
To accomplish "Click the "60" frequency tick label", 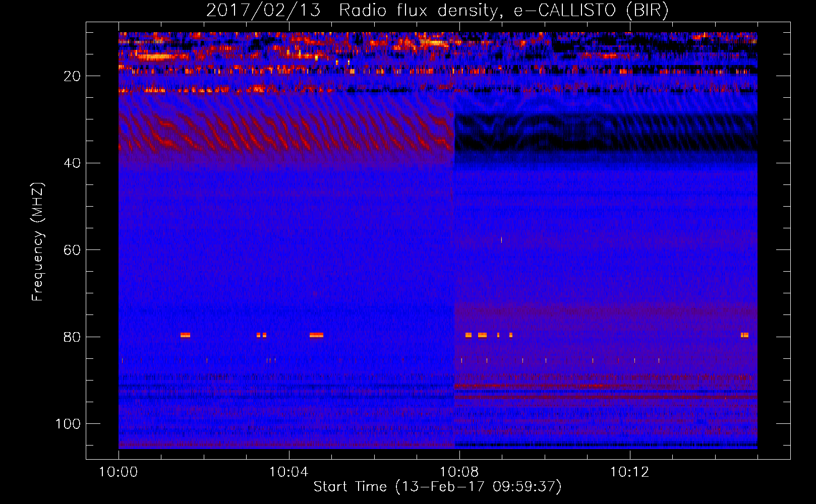I will [73, 250].
